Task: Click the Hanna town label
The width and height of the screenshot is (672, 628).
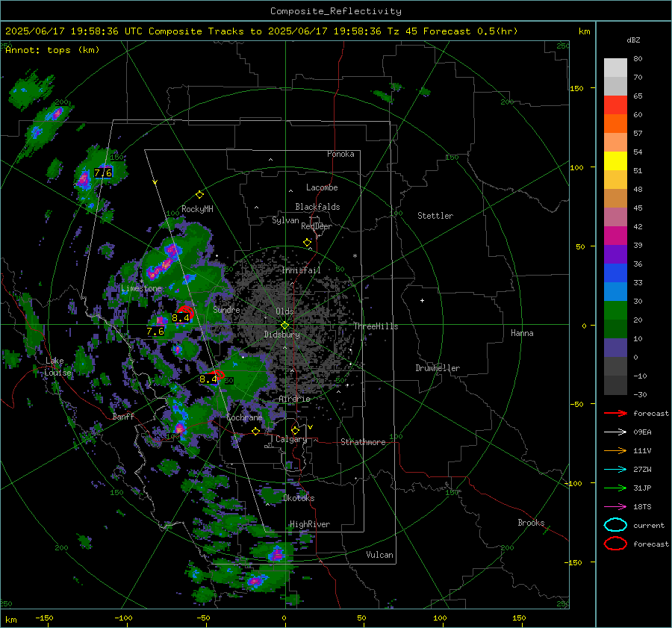Action: pos(522,333)
